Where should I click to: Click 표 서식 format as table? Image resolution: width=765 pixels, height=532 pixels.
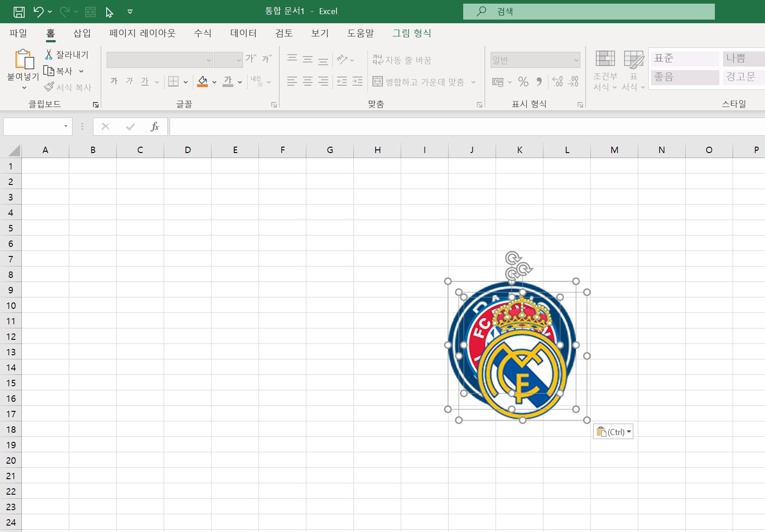click(633, 71)
